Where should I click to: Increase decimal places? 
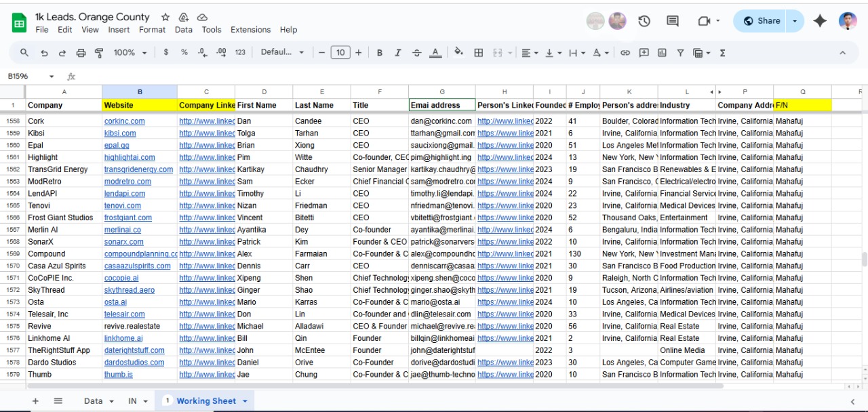(221, 52)
